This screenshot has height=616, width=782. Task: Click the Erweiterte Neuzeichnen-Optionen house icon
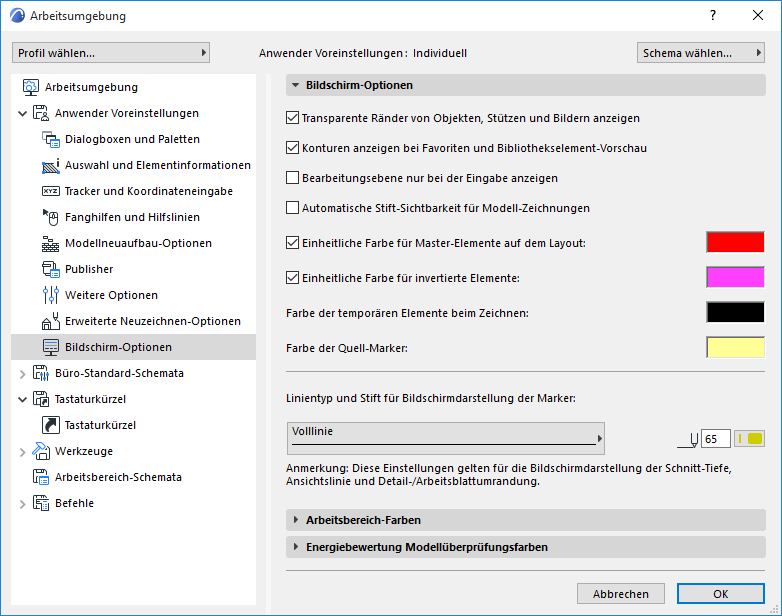[x=50, y=321]
